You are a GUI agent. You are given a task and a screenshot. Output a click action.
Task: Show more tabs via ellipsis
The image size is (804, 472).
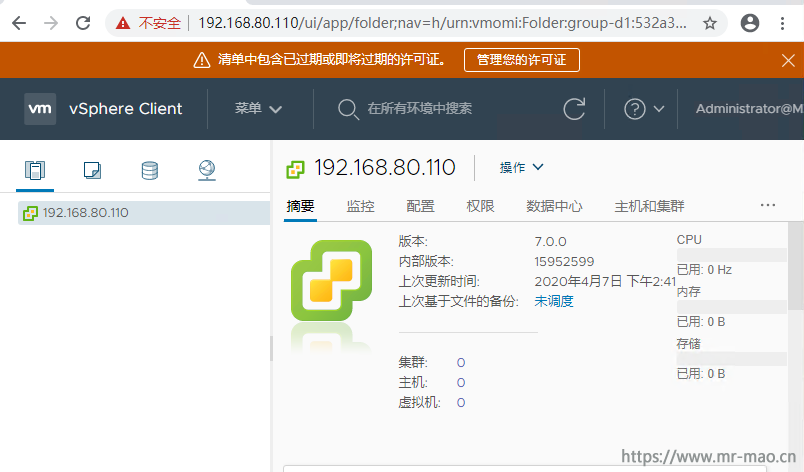pos(768,205)
